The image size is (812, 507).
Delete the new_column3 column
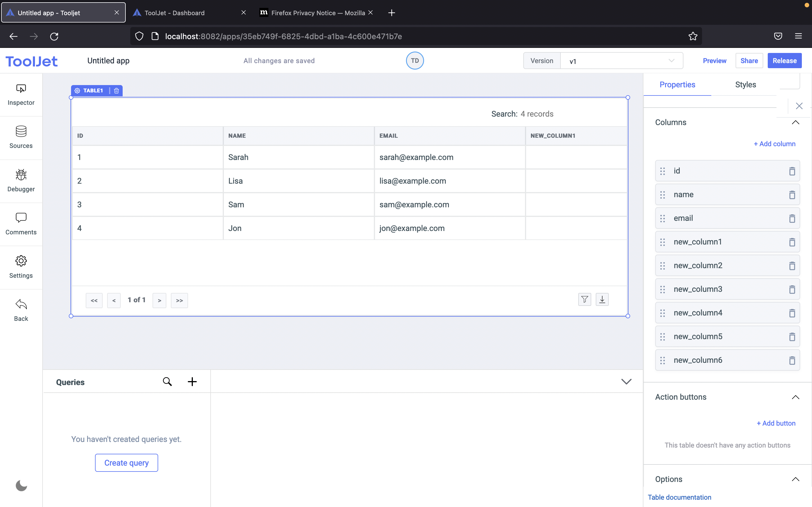point(792,289)
